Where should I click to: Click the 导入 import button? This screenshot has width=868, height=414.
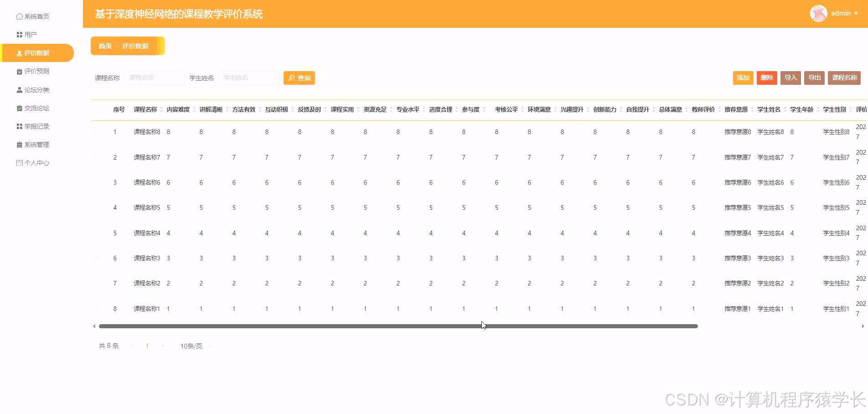pyautogui.click(x=790, y=78)
